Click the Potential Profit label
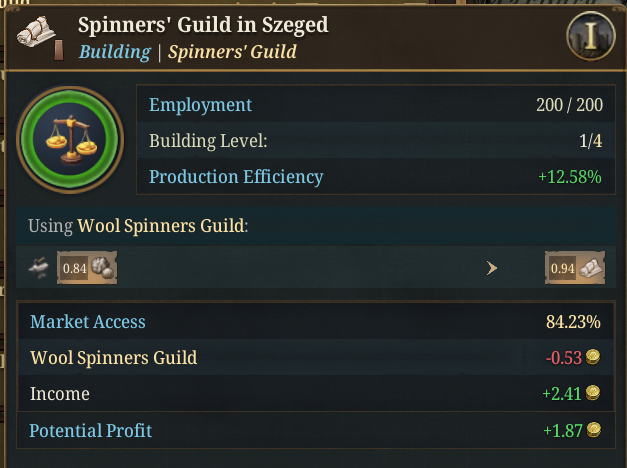The image size is (627, 468). 91,430
